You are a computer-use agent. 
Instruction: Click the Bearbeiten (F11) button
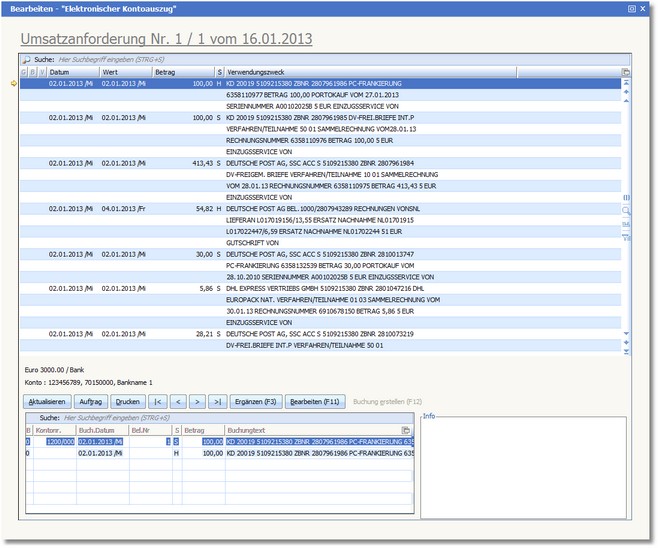(316, 401)
